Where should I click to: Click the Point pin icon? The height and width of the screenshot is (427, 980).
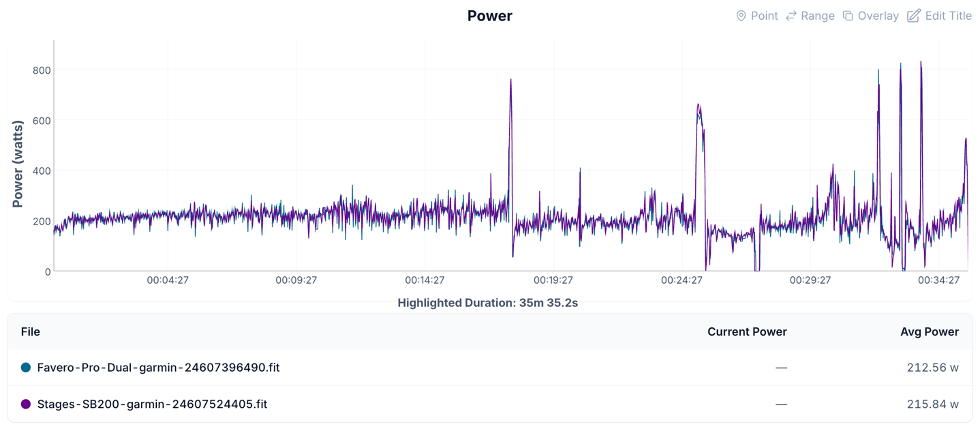tap(741, 16)
